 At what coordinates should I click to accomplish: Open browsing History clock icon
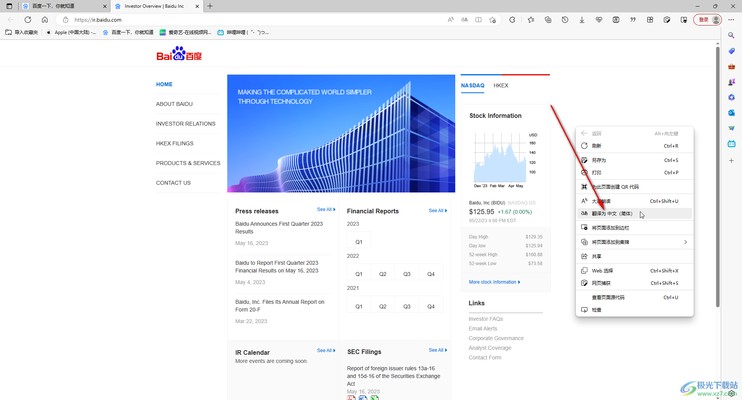(565, 20)
